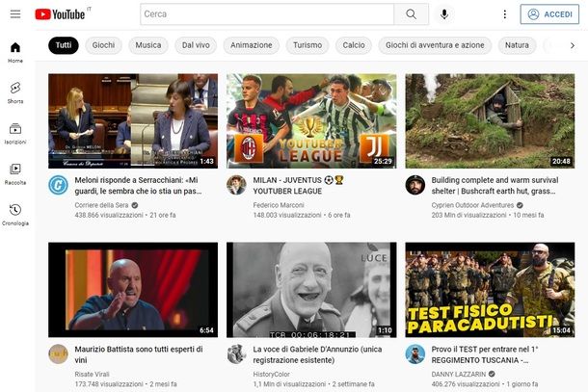Open Federico Marconi channel avatar
The height and width of the screenshot is (392, 588).
point(236,185)
